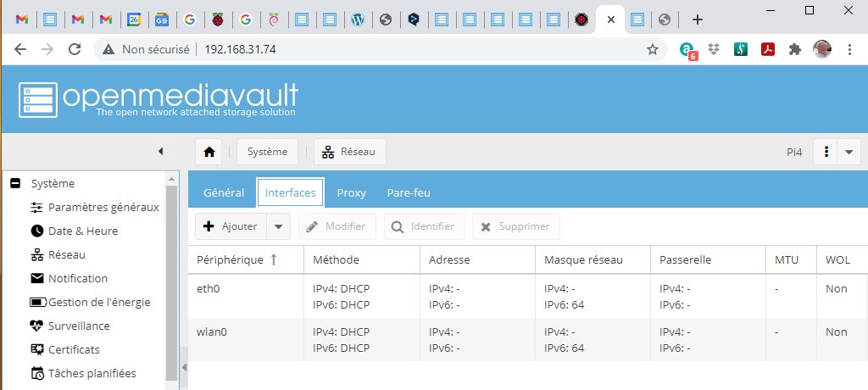Click the Non sécurisé warning indicator

tap(146, 49)
